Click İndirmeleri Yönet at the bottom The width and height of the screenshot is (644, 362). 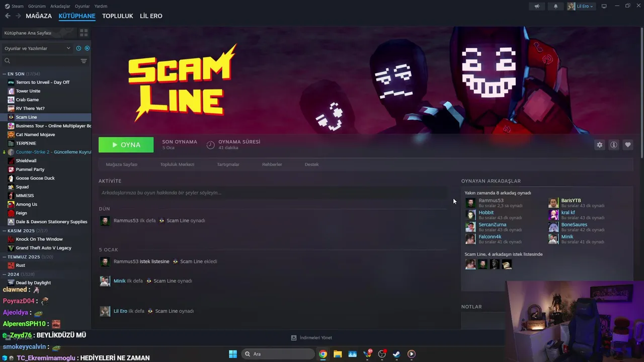[x=315, y=338]
